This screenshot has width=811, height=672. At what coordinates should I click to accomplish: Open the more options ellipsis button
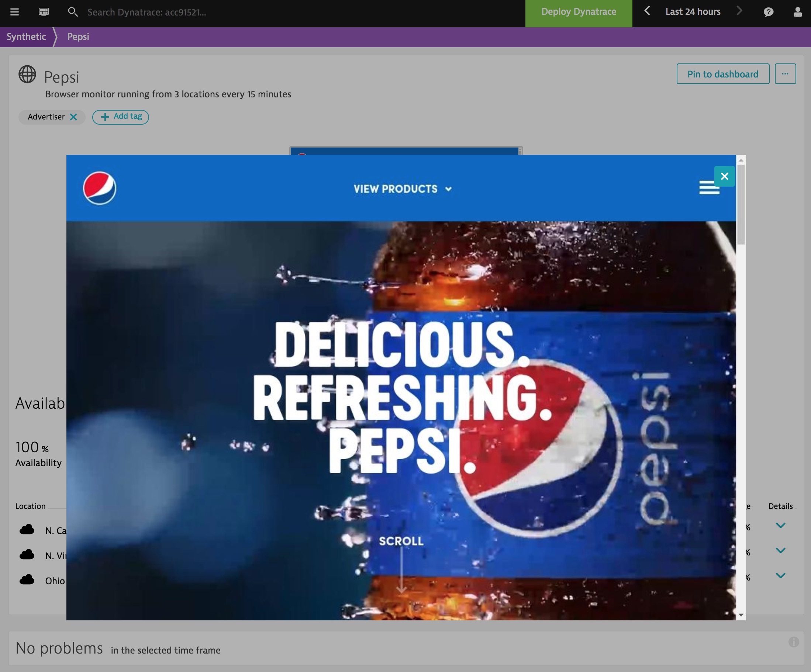[785, 74]
